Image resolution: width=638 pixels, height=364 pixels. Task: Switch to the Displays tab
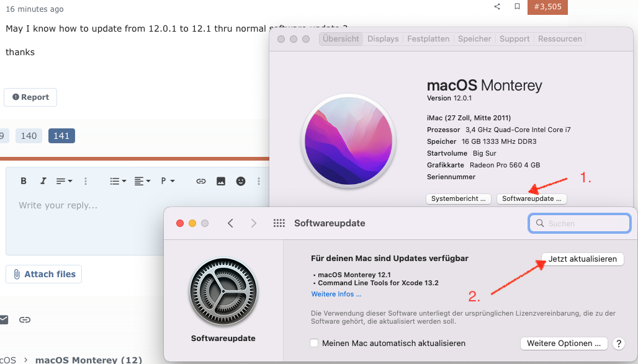pos(383,38)
